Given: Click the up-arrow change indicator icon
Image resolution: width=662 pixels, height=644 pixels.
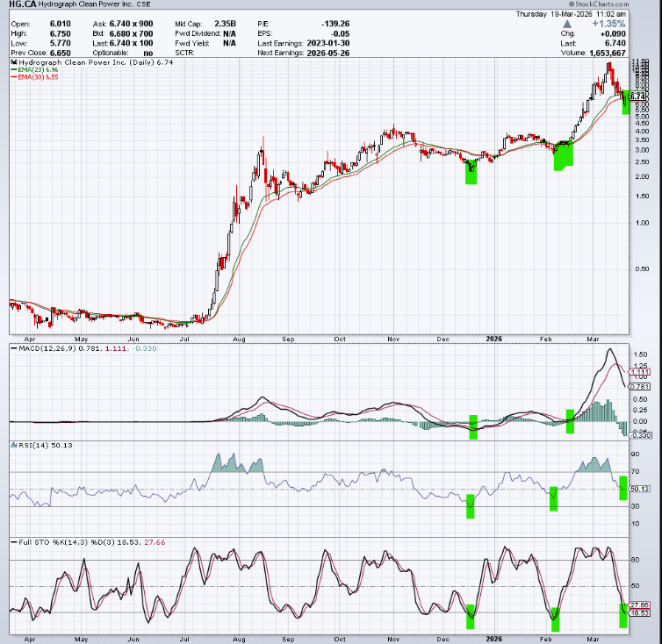Looking at the screenshot, I should [x=567, y=24].
